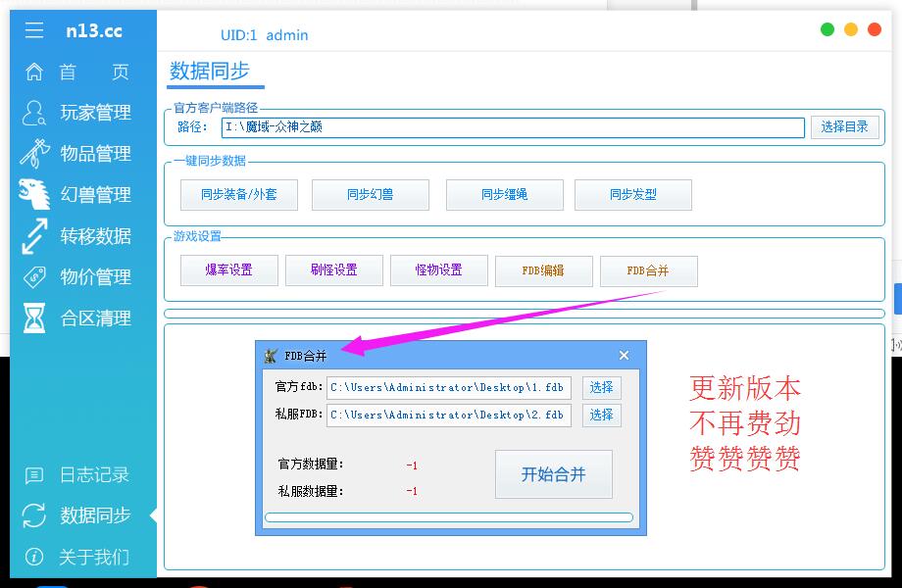902x588 pixels.
Task: Click the 数据同步 page heading
Action: coord(210,71)
